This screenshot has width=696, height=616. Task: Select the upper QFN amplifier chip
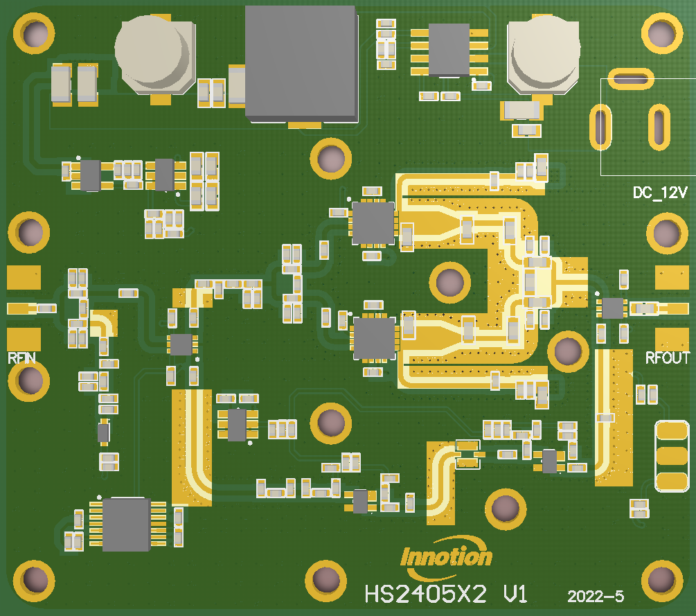tap(373, 222)
